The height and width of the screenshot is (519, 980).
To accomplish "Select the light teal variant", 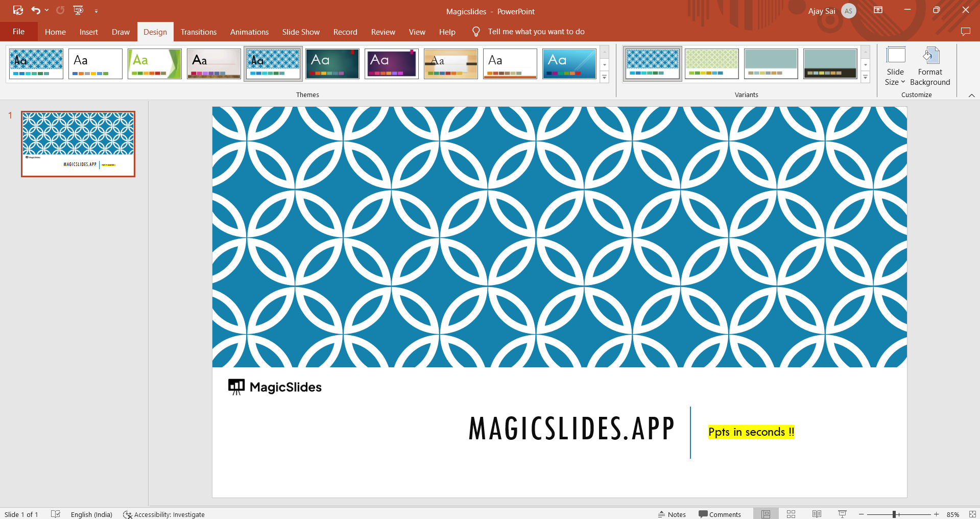I will 771,64.
